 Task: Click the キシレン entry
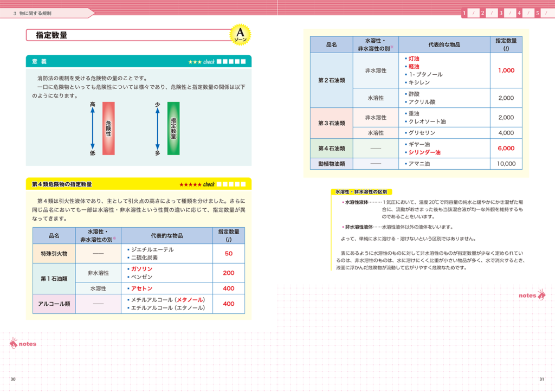coord(419,82)
